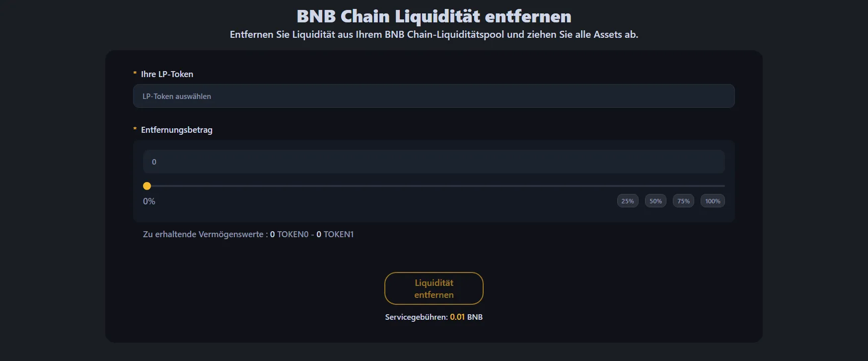
Task: Click the BNB Chain Liquidität entfernen heading
Action: 434,16
